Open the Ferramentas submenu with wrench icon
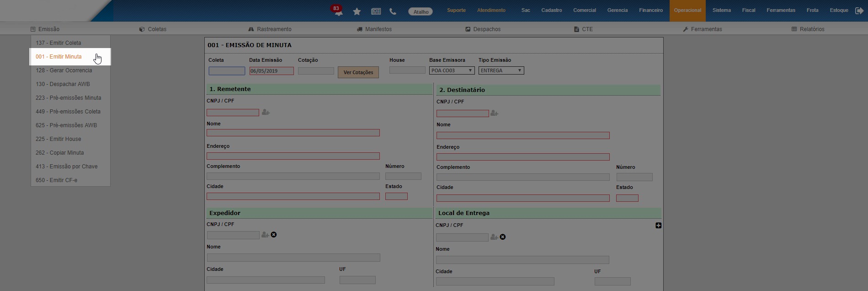This screenshot has height=291, width=868. [703, 29]
